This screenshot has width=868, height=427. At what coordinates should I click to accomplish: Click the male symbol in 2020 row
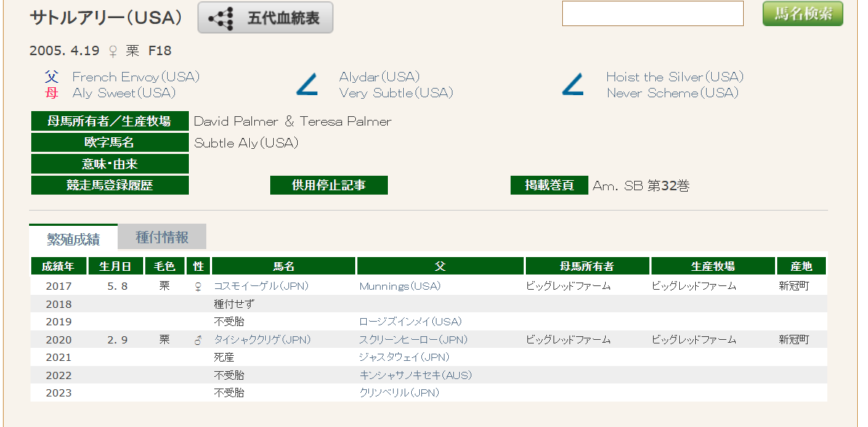click(198, 340)
